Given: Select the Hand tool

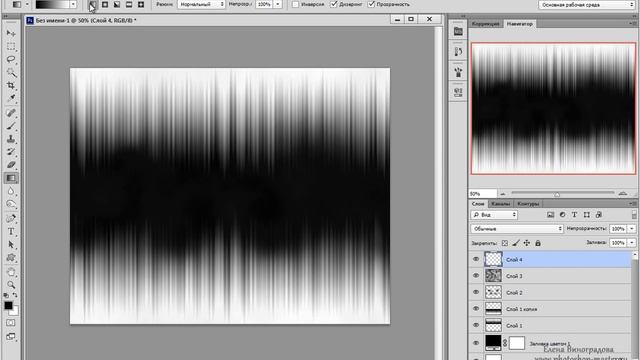Looking at the screenshot, I should (x=11, y=272).
